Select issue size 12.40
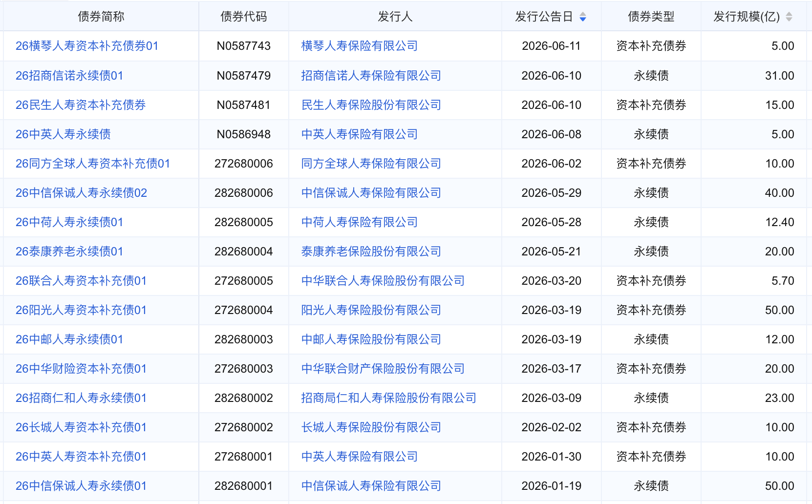The width and height of the screenshot is (812, 504). coord(780,222)
